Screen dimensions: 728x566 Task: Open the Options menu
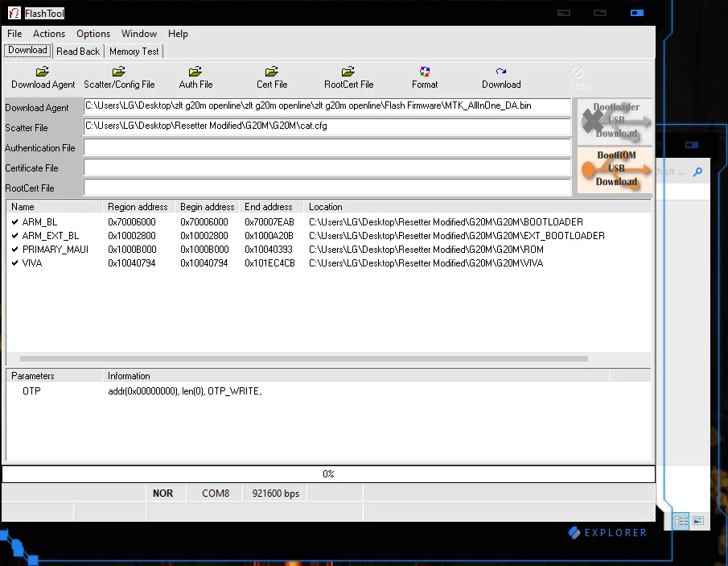point(93,34)
